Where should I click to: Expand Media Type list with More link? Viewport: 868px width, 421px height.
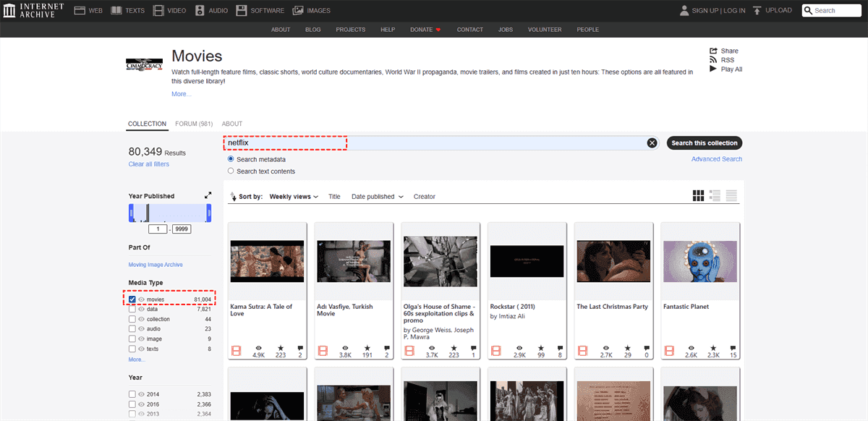click(136, 360)
